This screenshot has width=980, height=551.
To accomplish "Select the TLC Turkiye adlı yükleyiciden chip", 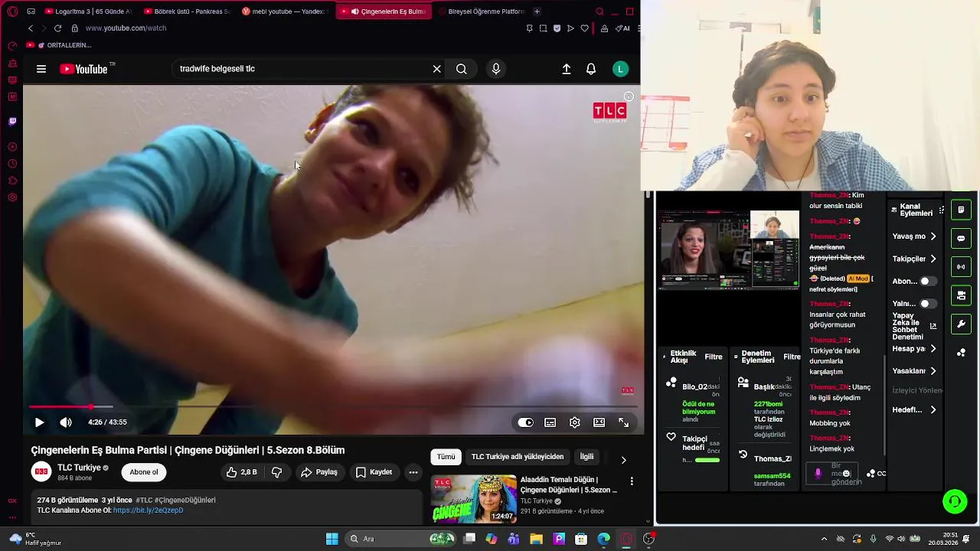I will tap(518, 457).
